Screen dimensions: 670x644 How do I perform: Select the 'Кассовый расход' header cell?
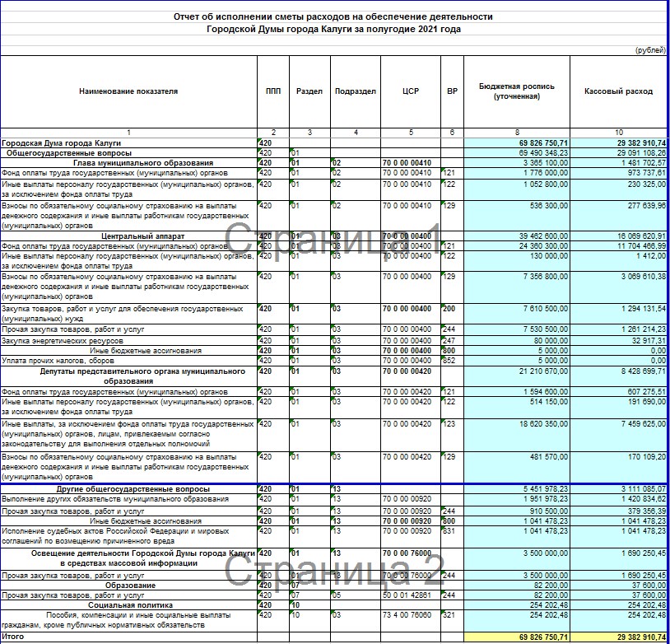(x=618, y=91)
